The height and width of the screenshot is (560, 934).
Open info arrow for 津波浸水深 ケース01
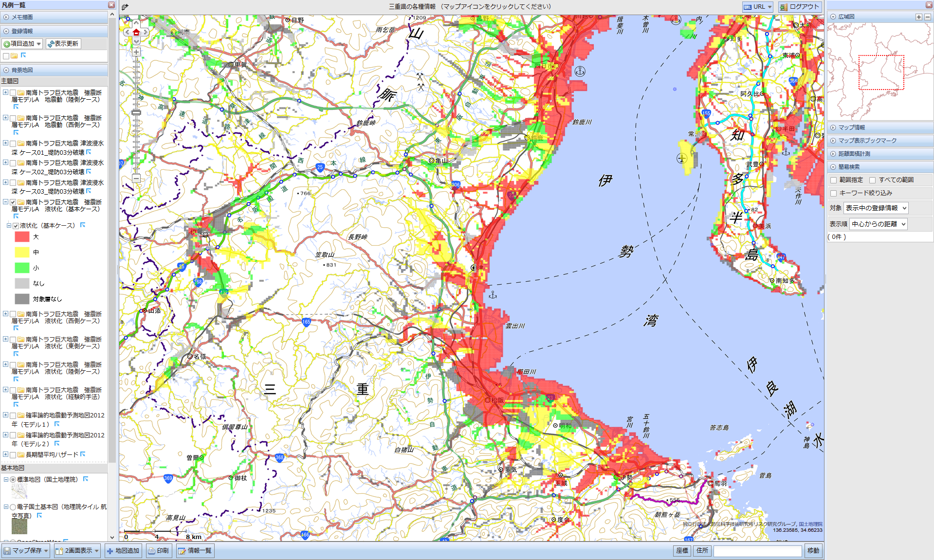89,152
